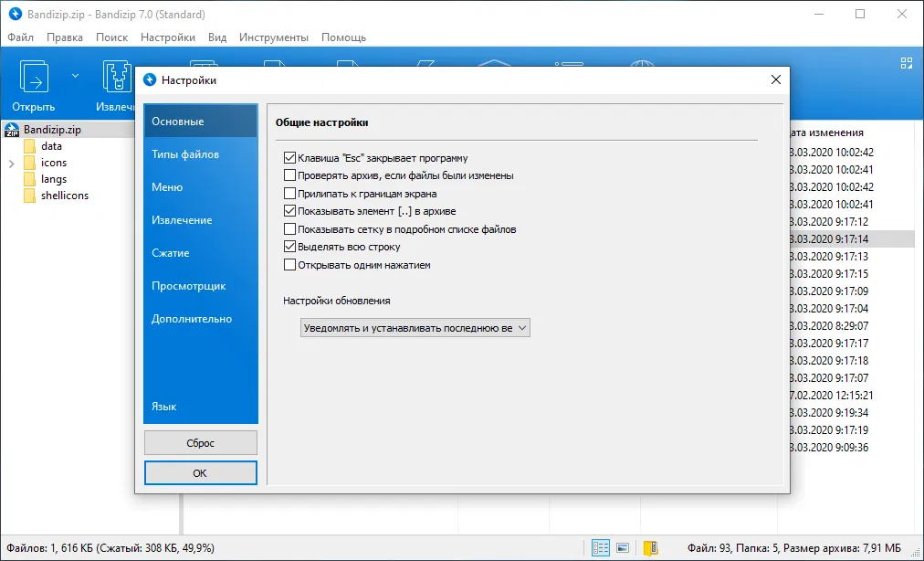Select the icons folder in the tree
Image resolution: width=924 pixels, height=561 pixels.
(54, 163)
